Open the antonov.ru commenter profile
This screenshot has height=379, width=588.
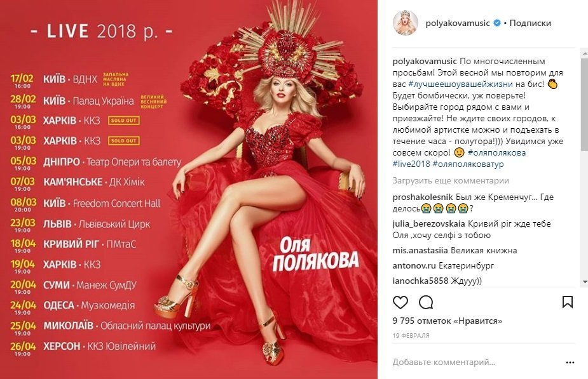414,265
